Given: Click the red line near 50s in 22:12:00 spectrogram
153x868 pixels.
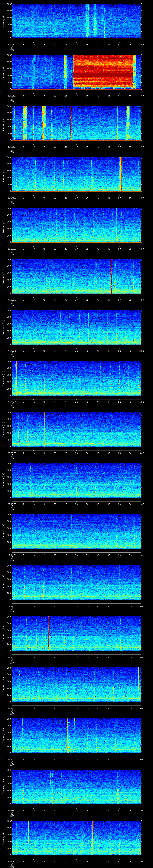Looking at the screenshot, I should 120,582.
